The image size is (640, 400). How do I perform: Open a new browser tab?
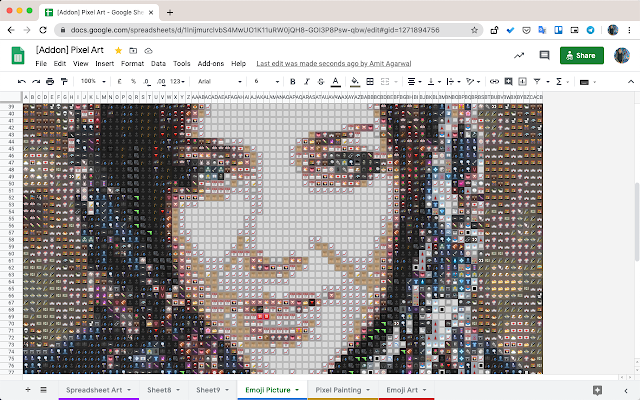click(x=170, y=12)
